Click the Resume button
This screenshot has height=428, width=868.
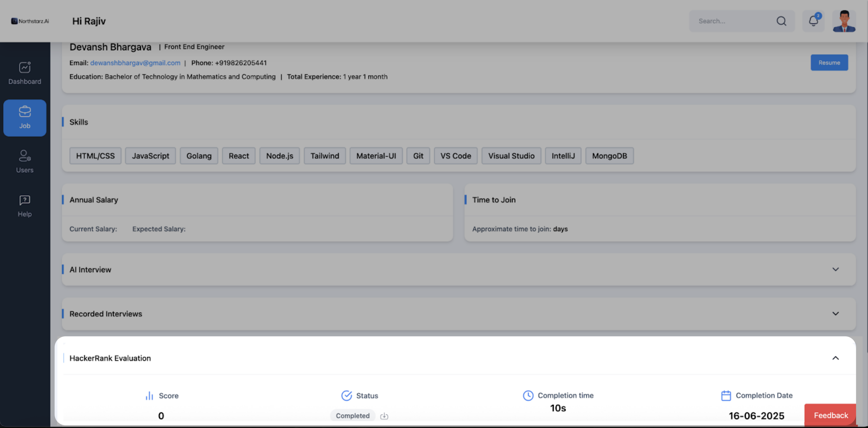829,62
